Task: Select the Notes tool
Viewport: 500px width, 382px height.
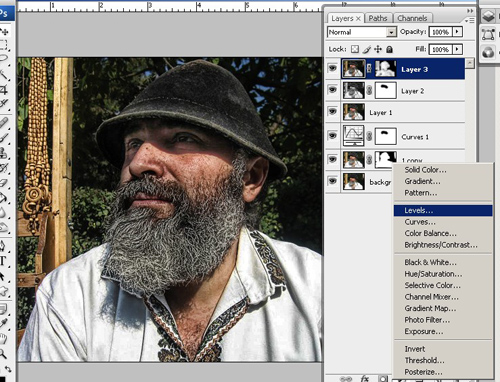Action: coord(3,309)
